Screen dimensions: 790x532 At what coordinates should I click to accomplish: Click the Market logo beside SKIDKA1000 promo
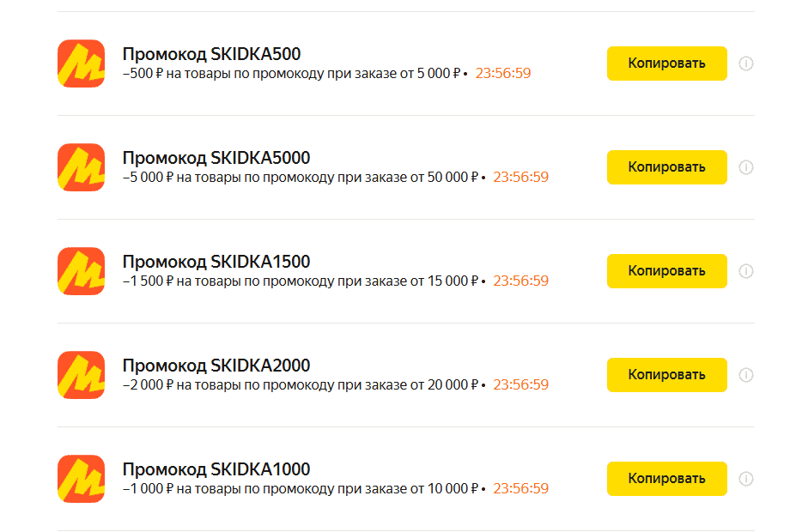pyautogui.click(x=81, y=479)
